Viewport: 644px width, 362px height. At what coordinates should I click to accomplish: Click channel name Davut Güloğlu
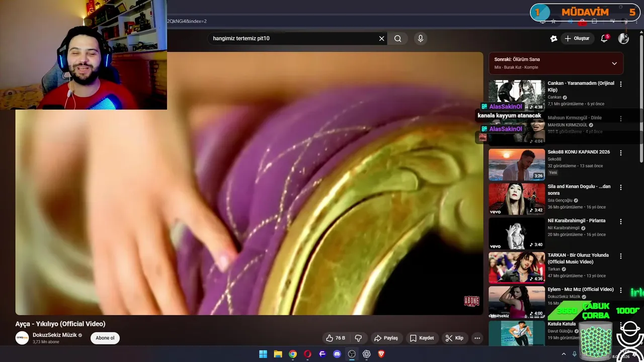click(x=561, y=331)
